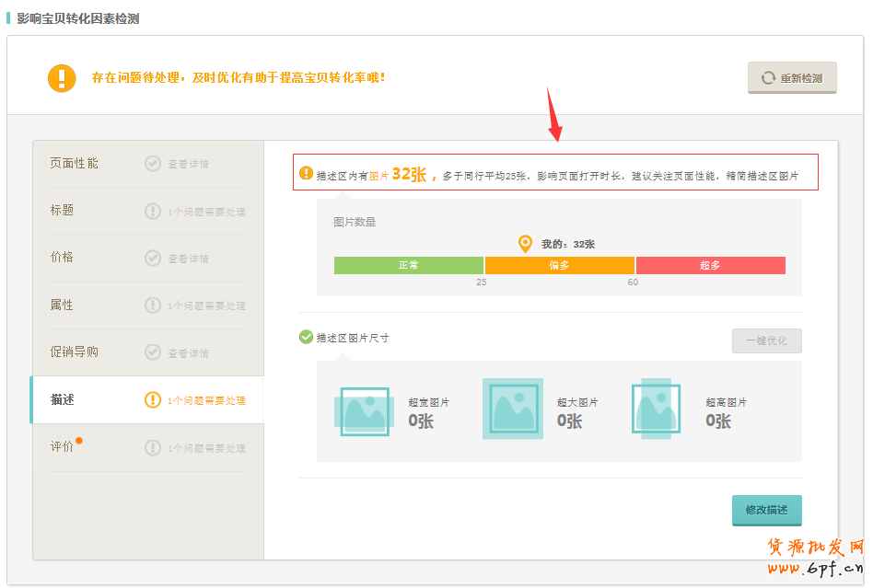
Task: Click the 修改描述 button
Action: point(766,510)
